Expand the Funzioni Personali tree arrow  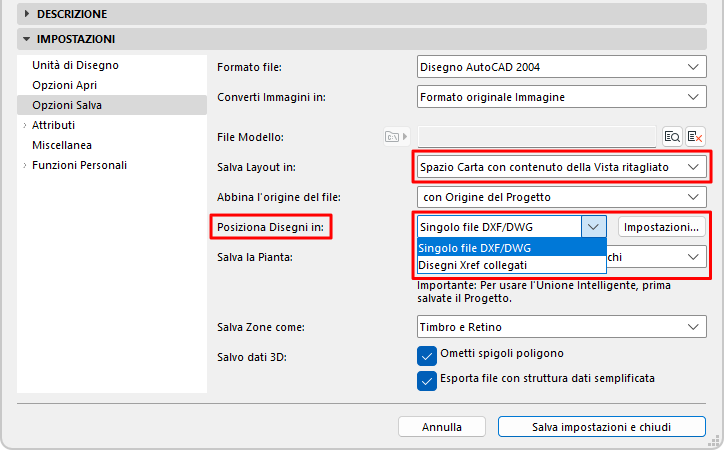[24, 165]
